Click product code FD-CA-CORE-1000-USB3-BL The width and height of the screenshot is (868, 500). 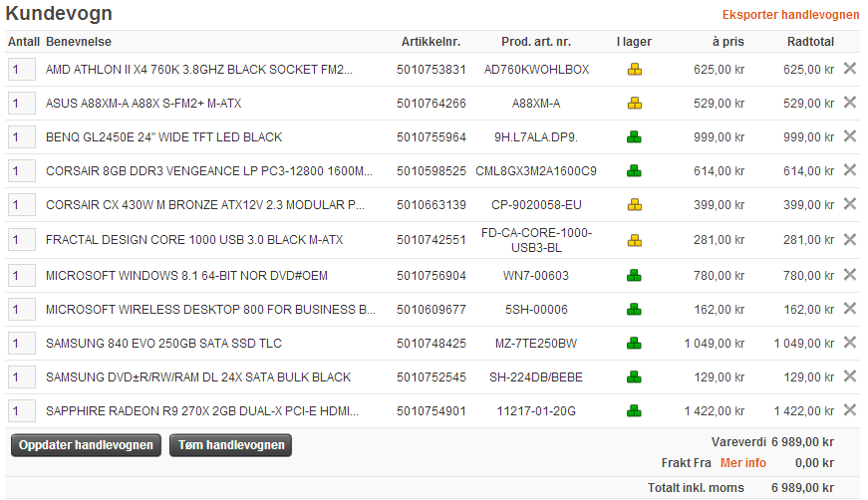pyautogui.click(x=536, y=240)
